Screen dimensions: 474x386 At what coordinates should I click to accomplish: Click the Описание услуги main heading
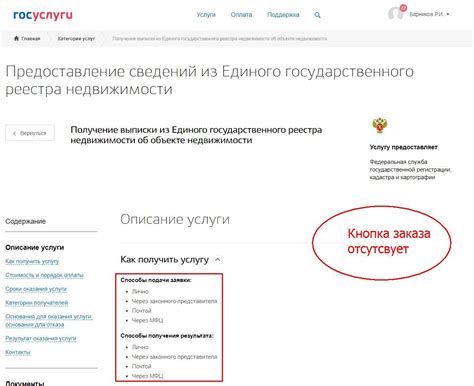(x=175, y=220)
